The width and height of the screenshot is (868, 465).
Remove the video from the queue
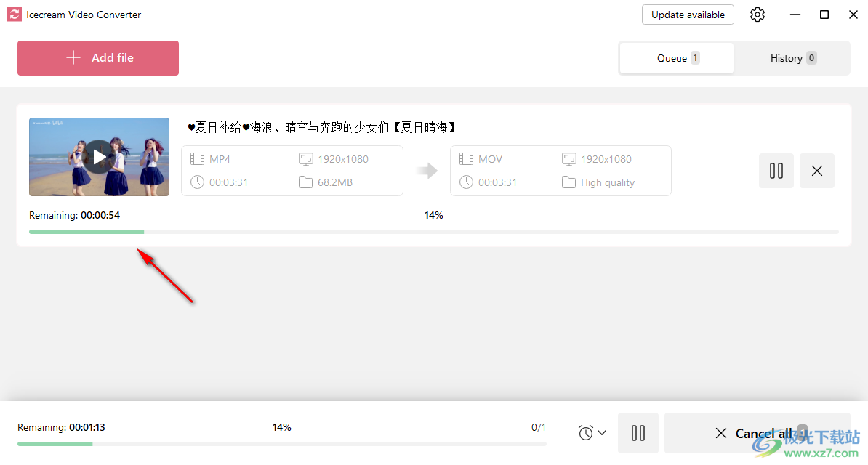tap(816, 171)
